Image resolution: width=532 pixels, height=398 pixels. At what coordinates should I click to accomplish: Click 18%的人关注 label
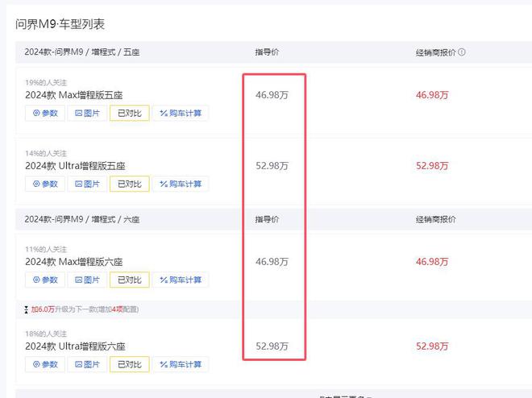(x=46, y=334)
